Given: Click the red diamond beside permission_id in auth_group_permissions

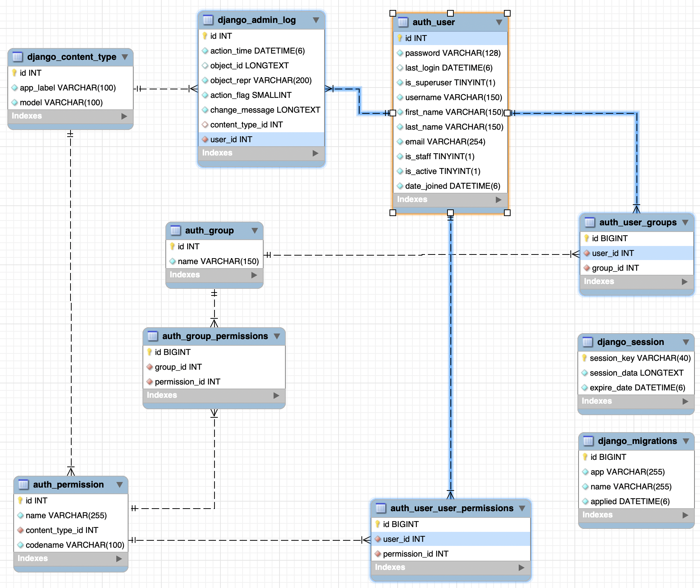Looking at the screenshot, I should tap(150, 382).
